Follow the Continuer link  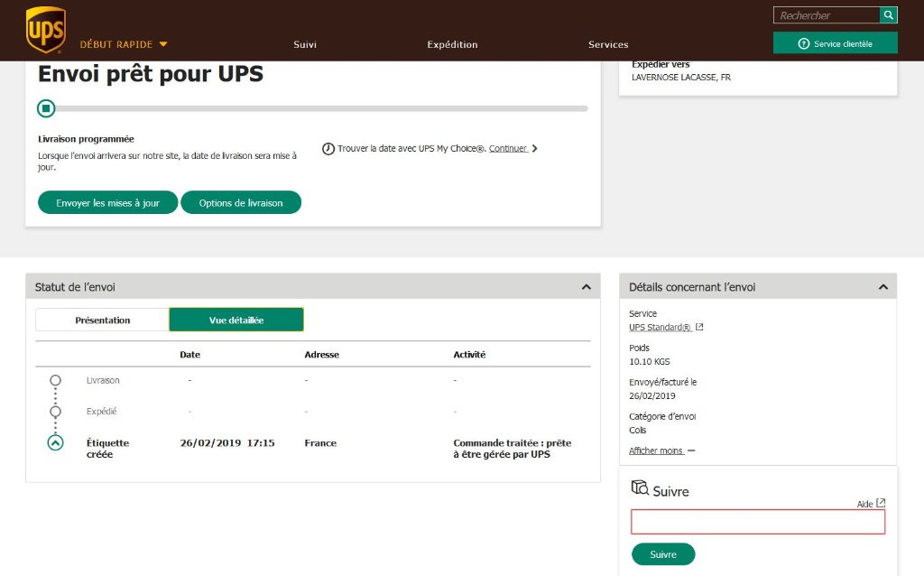[x=507, y=149]
